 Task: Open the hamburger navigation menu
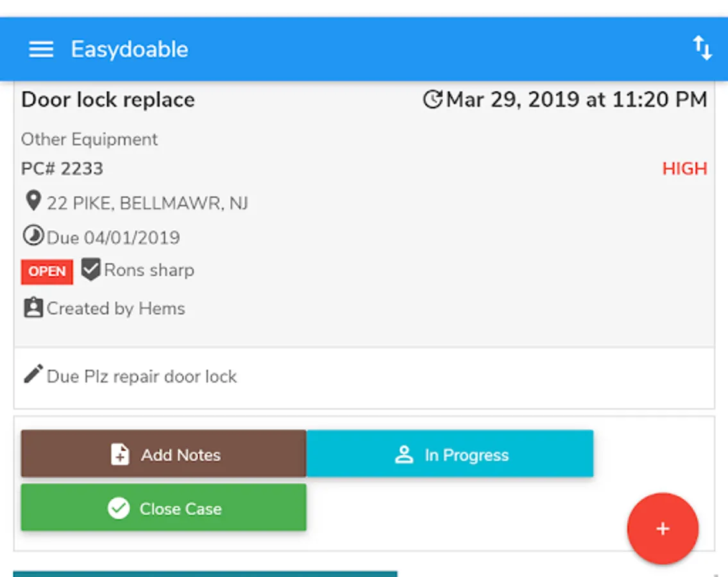[41, 49]
